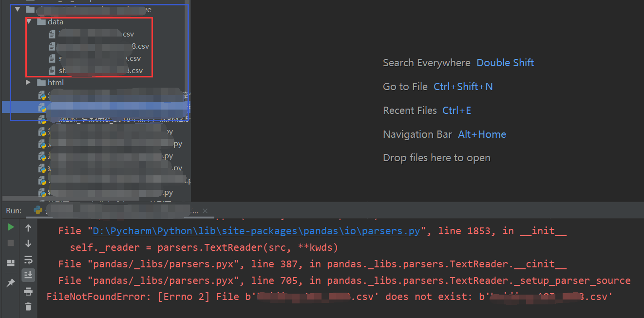The width and height of the screenshot is (644, 318).
Task: Toggle soft-wrap in the Run console
Action: [28, 260]
